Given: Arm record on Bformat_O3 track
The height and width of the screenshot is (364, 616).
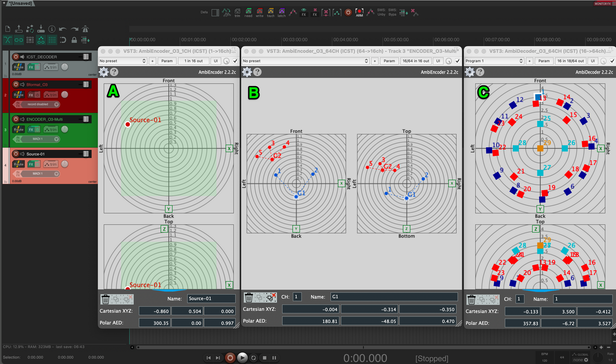Looking at the screenshot, I should pos(16,85).
